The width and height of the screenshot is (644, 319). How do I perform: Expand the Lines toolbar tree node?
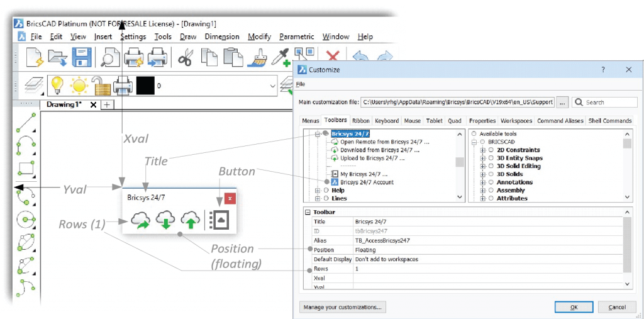[317, 199]
